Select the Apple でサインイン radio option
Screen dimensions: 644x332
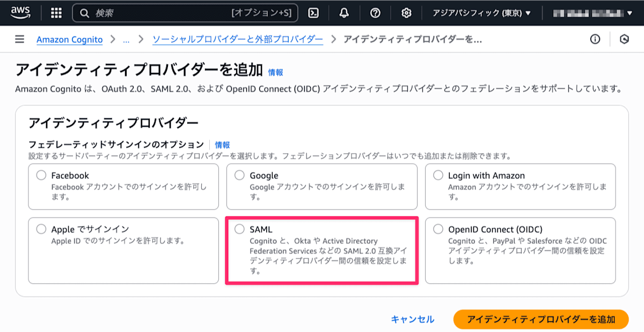(41, 229)
